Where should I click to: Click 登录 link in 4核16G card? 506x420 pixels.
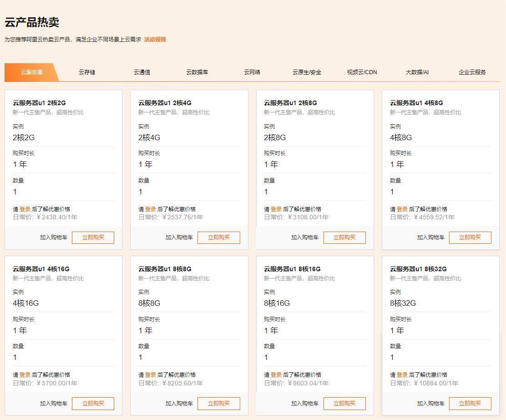click(x=25, y=375)
